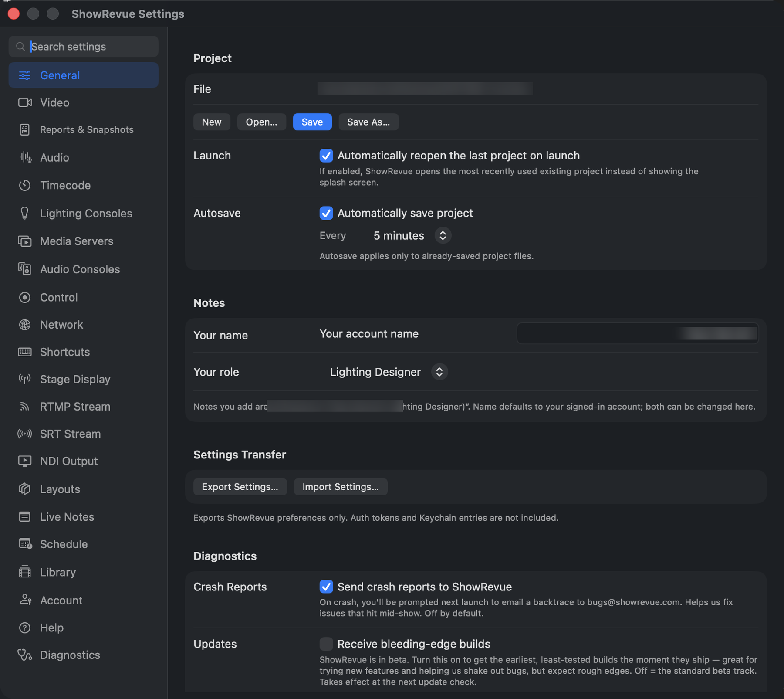Open the Stage Display settings label

[75, 379]
